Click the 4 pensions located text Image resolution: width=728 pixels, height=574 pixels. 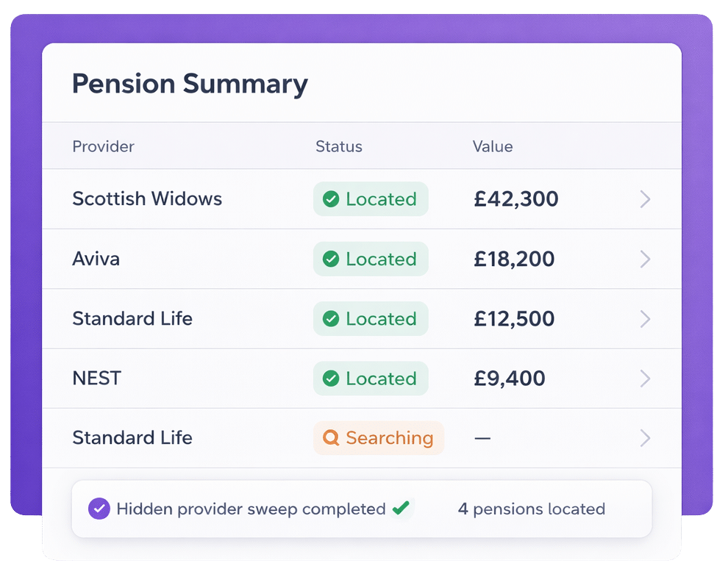pyautogui.click(x=531, y=509)
